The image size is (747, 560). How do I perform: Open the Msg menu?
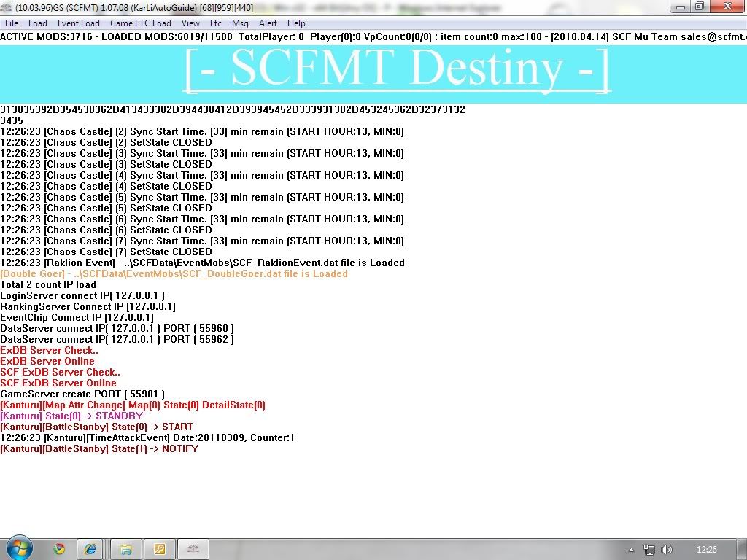(x=240, y=23)
